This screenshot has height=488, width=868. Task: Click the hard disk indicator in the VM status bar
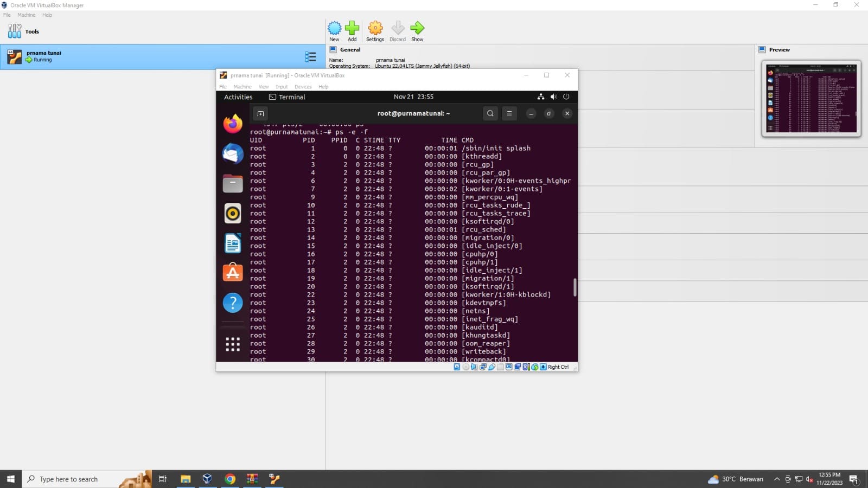coord(457,367)
